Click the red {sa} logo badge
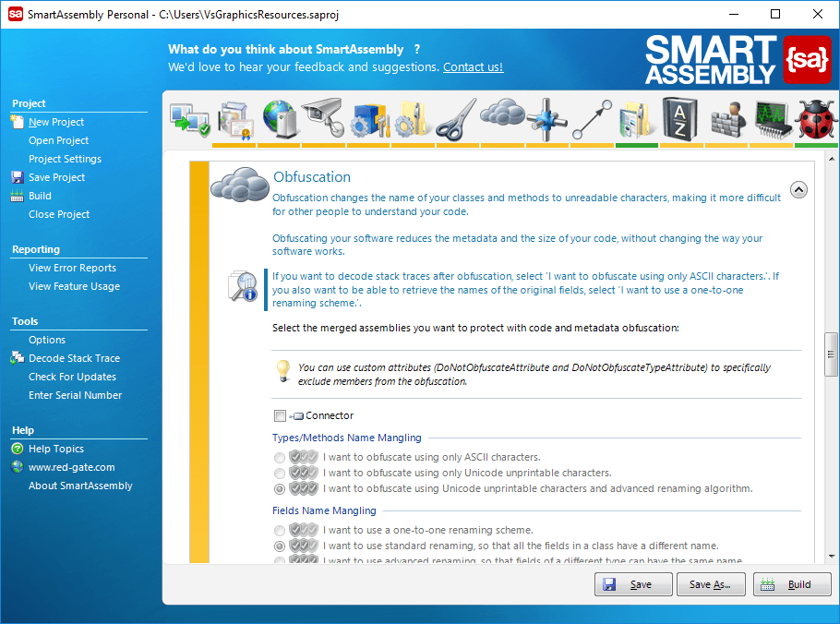 click(x=807, y=59)
